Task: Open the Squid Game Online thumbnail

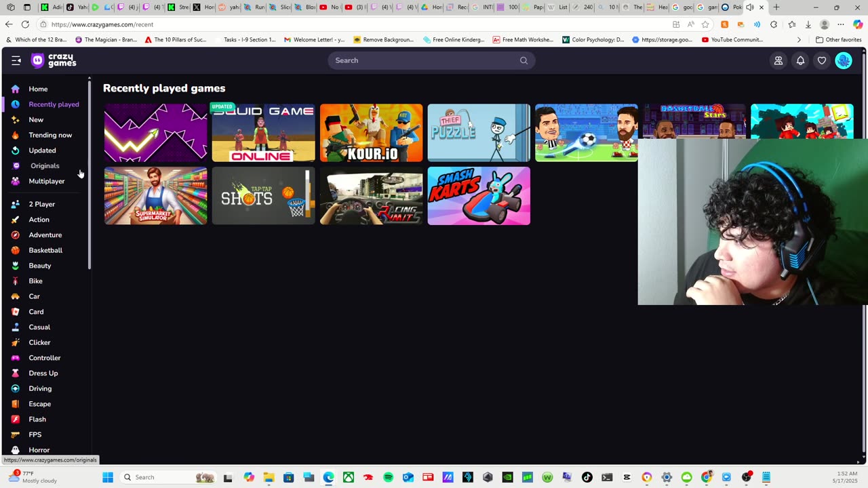Action: [263, 133]
